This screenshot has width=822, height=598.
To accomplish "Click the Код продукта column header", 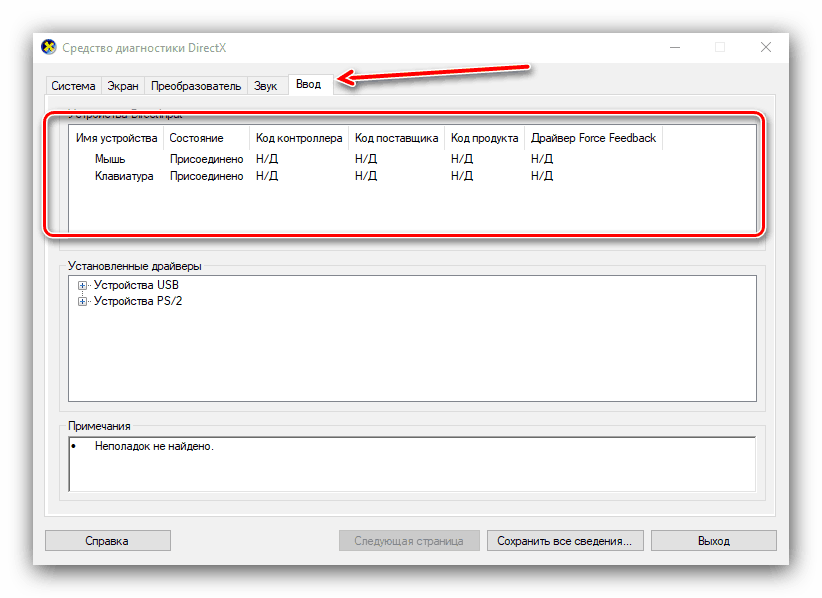I will tap(484, 138).
